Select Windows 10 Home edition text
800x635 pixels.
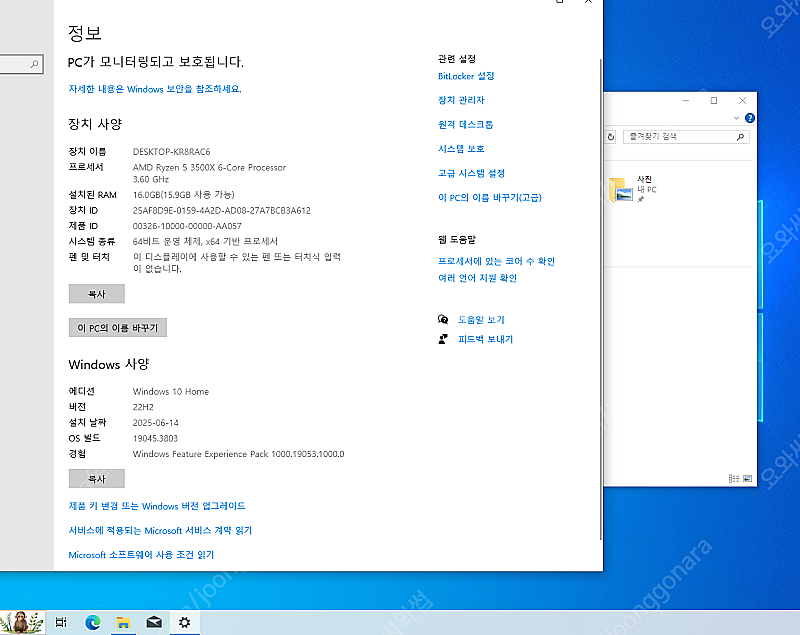coord(171,392)
